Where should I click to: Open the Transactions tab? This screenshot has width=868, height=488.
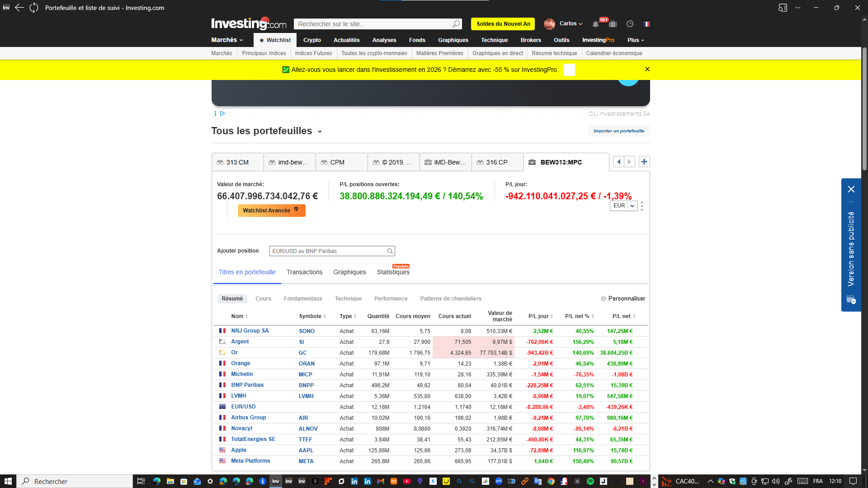[x=304, y=272]
